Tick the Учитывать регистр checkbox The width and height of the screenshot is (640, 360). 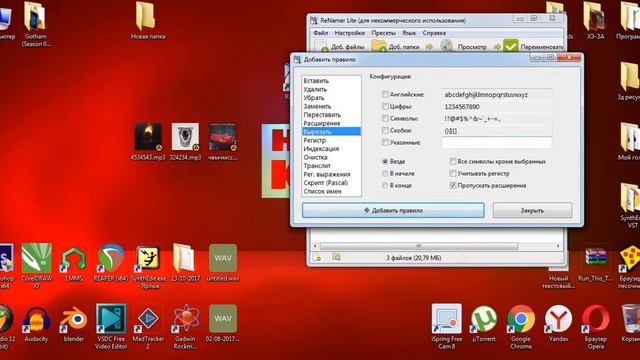pyautogui.click(x=453, y=173)
